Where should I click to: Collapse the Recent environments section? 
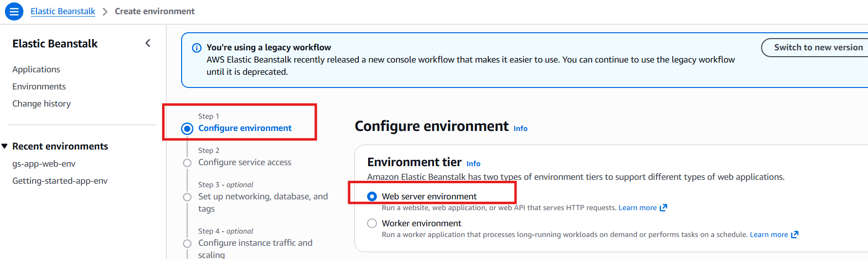click(x=5, y=146)
